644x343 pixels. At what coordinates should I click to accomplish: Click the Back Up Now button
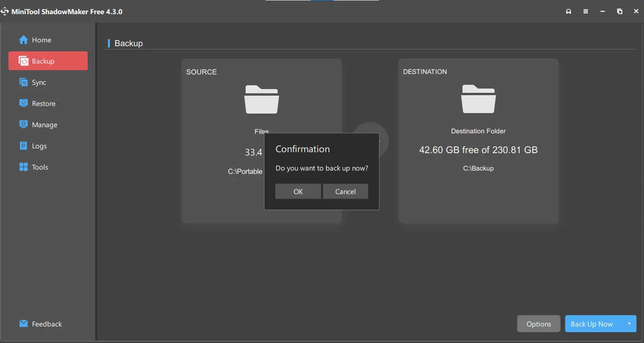(x=592, y=324)
